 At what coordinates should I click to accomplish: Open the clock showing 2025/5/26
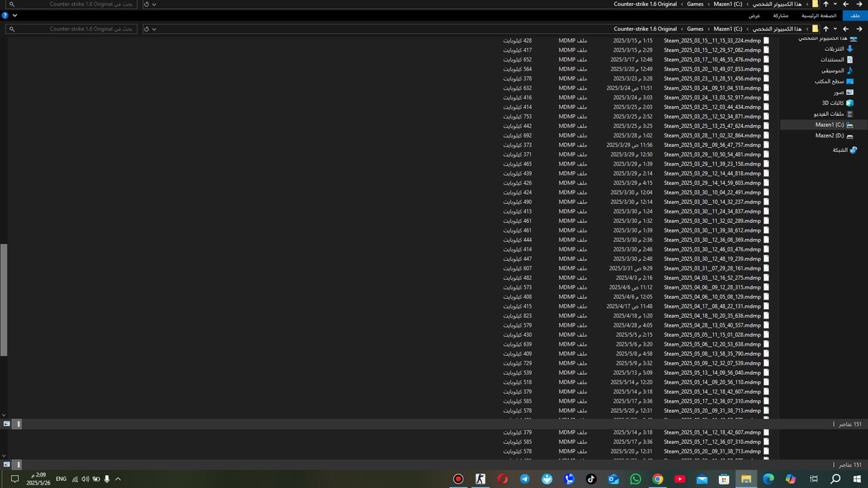38,479
